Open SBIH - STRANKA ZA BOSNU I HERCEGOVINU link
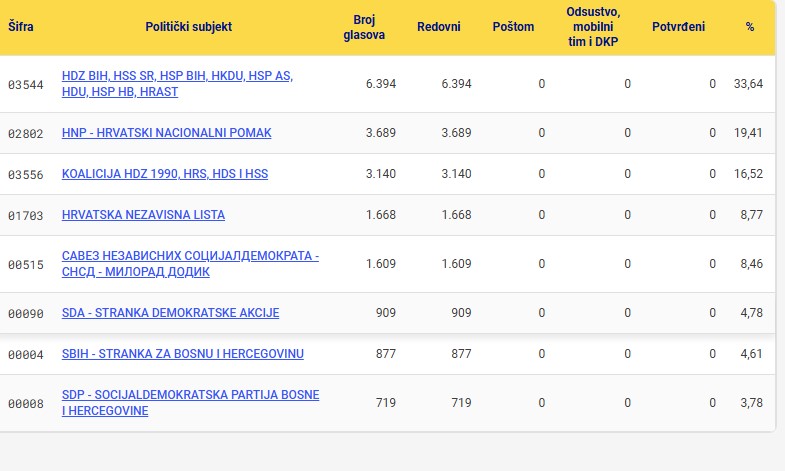 (x=183, y=354)
